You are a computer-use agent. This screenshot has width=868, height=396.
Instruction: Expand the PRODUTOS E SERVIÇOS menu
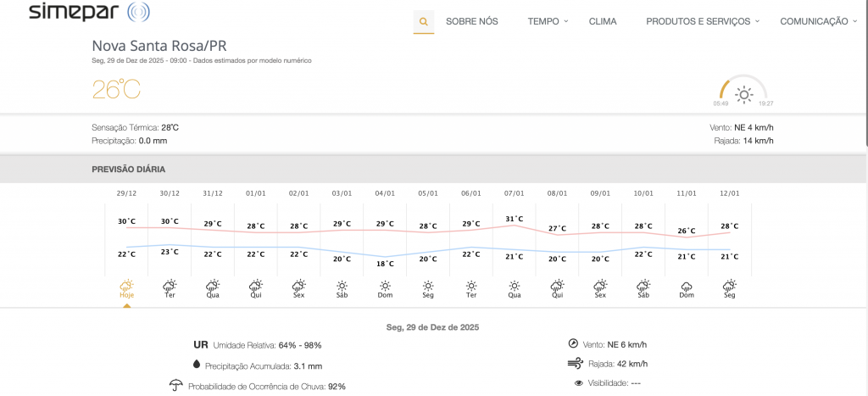[702, 21]
